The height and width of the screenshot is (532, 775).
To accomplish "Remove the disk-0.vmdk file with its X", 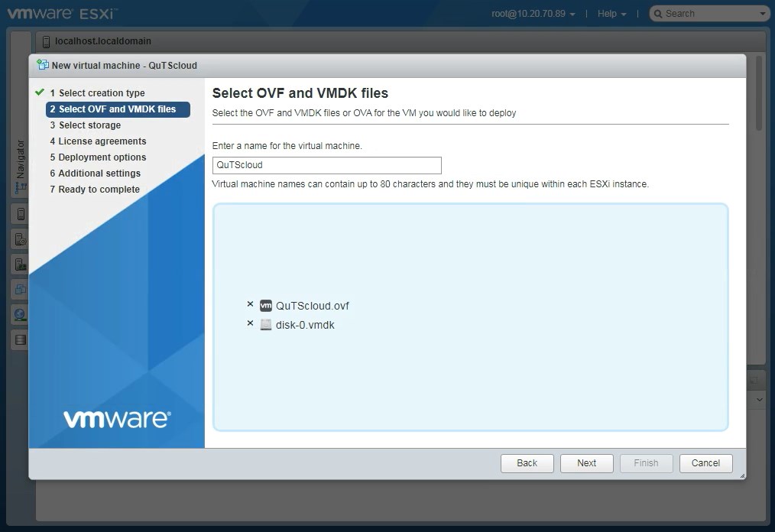I will click(x=250, y=323).
